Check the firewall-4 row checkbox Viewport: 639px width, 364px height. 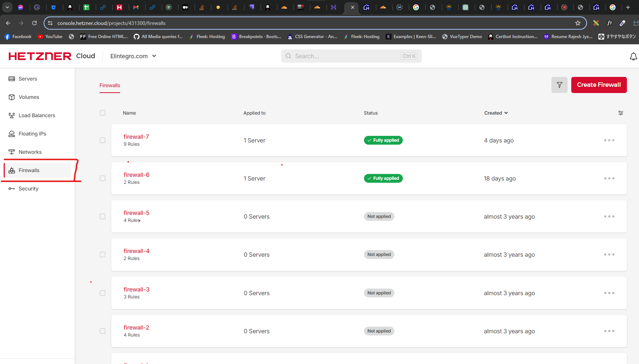click(x=103, y=255)
